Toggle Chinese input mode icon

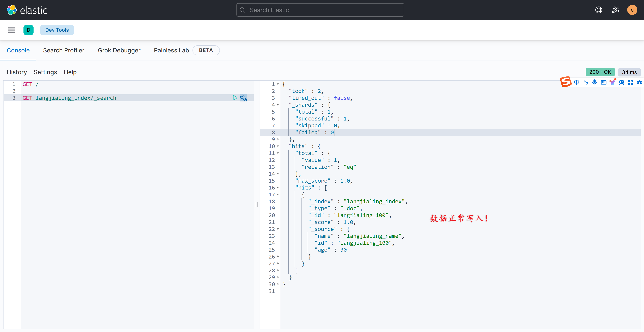[577, 82]
